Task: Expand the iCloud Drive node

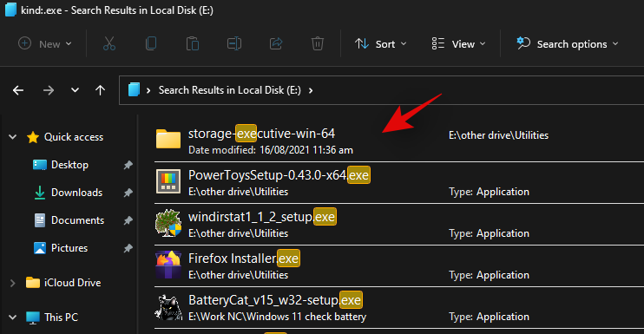Action: pyautogui.click(x=13, y=283)
